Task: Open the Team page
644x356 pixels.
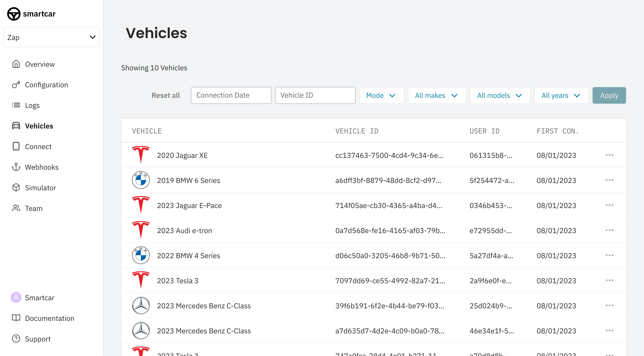Action: coord(34,208)
